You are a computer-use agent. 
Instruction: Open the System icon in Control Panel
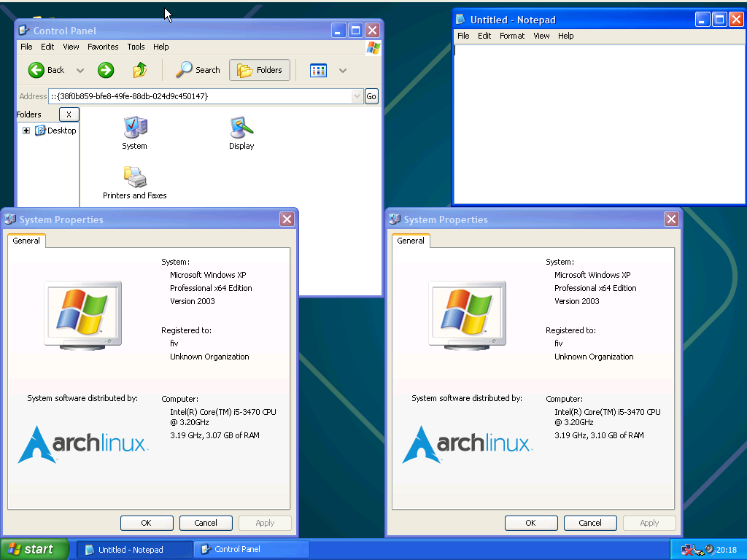(x=134, y=128)
